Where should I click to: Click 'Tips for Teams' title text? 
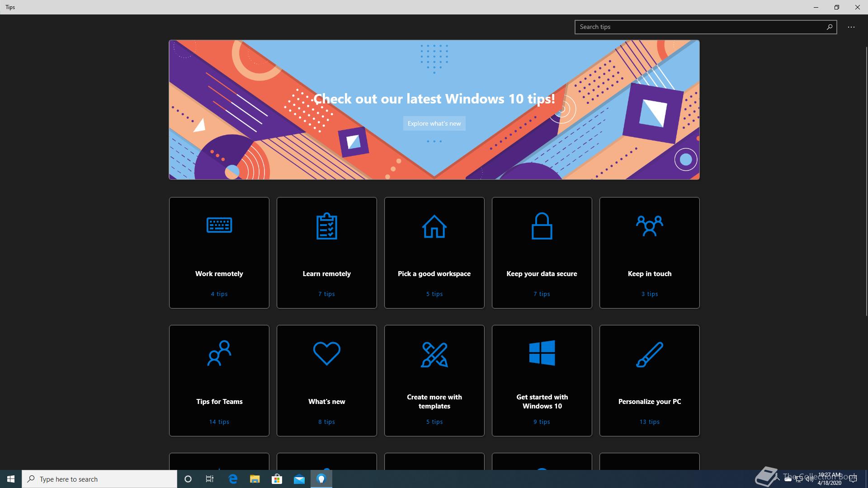click(x=219, y=402)
